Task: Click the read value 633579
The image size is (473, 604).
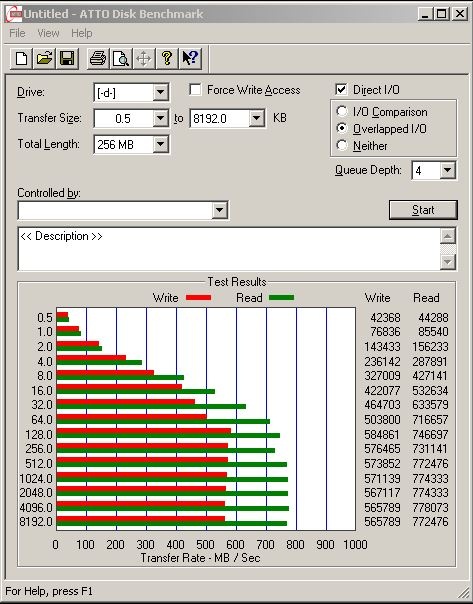Action: click(430, 404)
